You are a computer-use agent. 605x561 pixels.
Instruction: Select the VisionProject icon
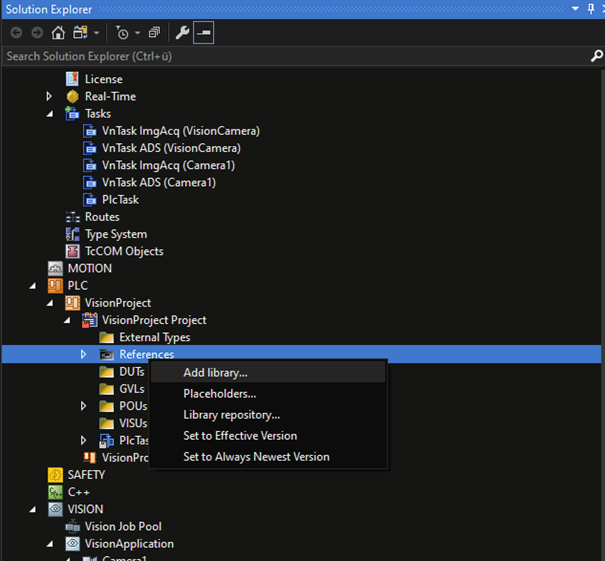(x=73, y=303)
